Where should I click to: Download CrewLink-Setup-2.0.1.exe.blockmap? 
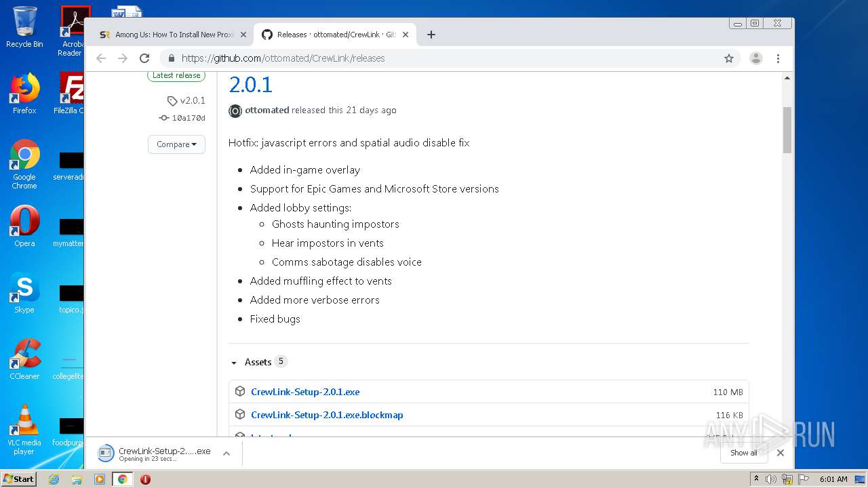tap(327, 415)
